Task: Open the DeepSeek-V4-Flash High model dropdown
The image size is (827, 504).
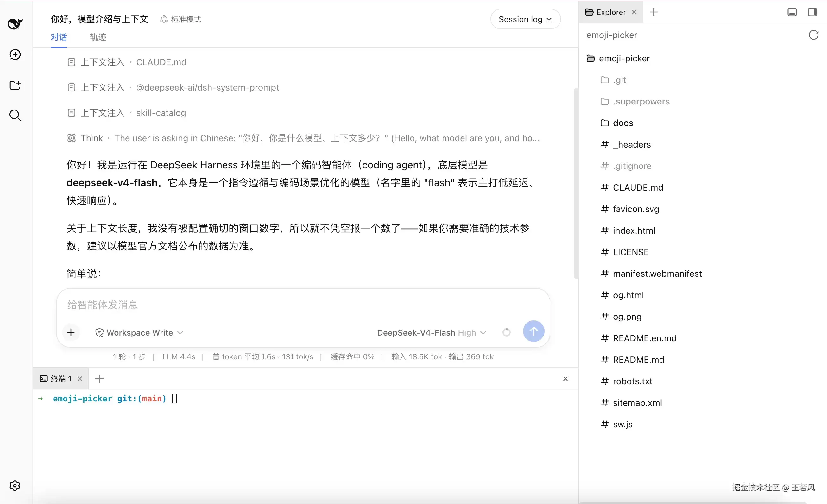Action: (432, 332)
